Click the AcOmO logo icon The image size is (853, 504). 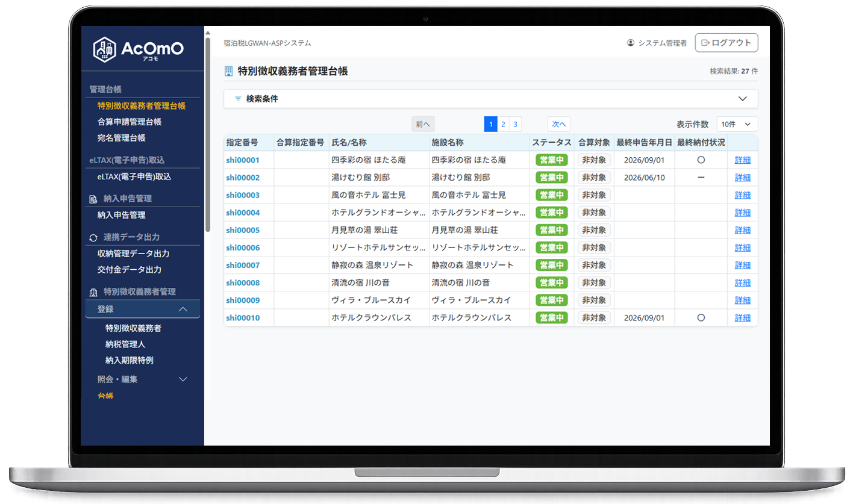tap(105, 49)
